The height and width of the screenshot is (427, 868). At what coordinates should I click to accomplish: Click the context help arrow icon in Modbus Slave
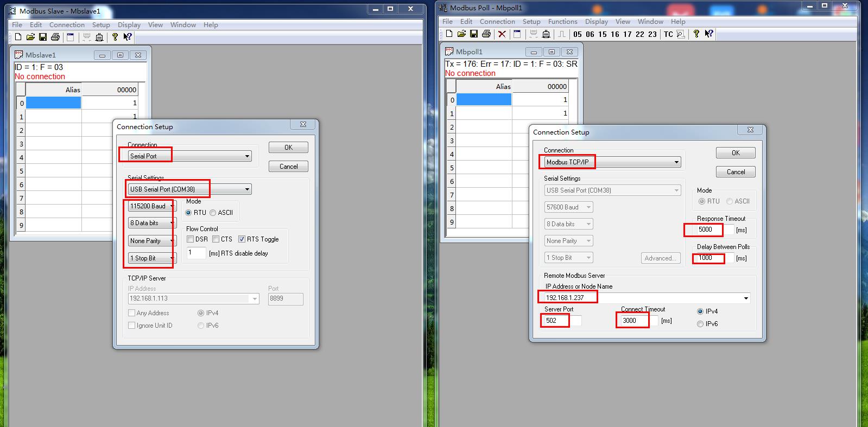click(128, 37)
